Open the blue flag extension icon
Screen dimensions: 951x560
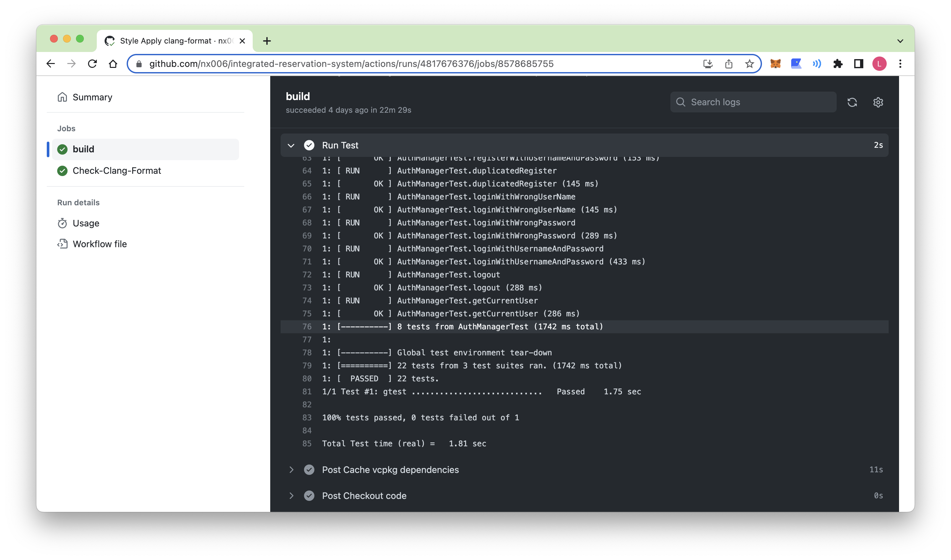point(796,64)
